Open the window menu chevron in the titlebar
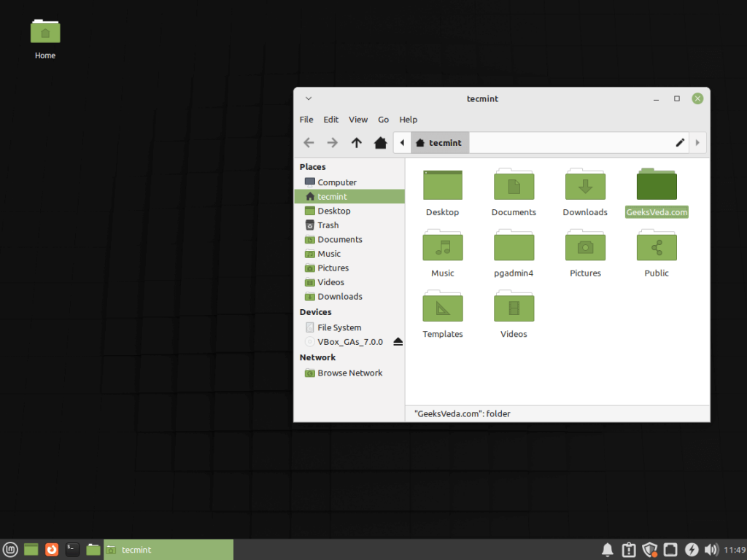 tap(308, 98)
